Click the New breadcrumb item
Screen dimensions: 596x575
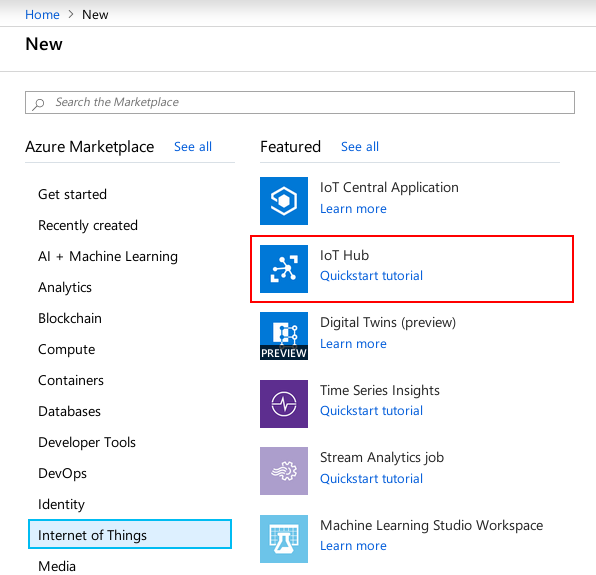[95, 14]
